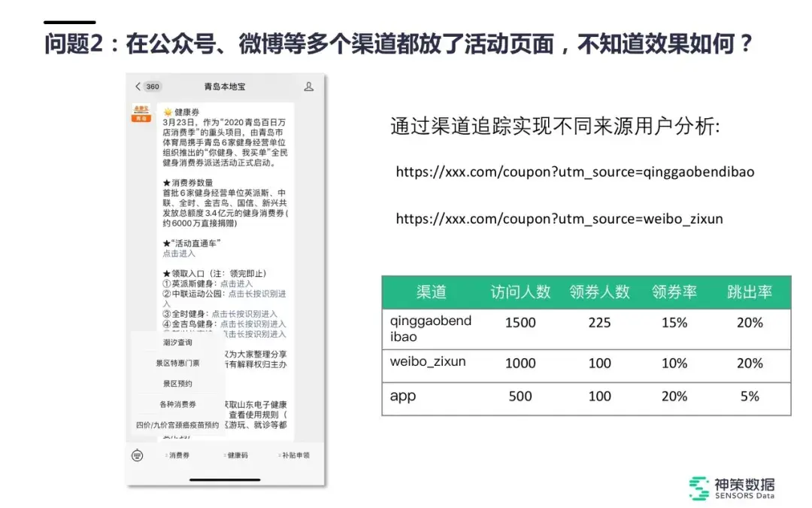
Task: Open the 健康码 bottom menu
Action: click(x=235, y=455)
